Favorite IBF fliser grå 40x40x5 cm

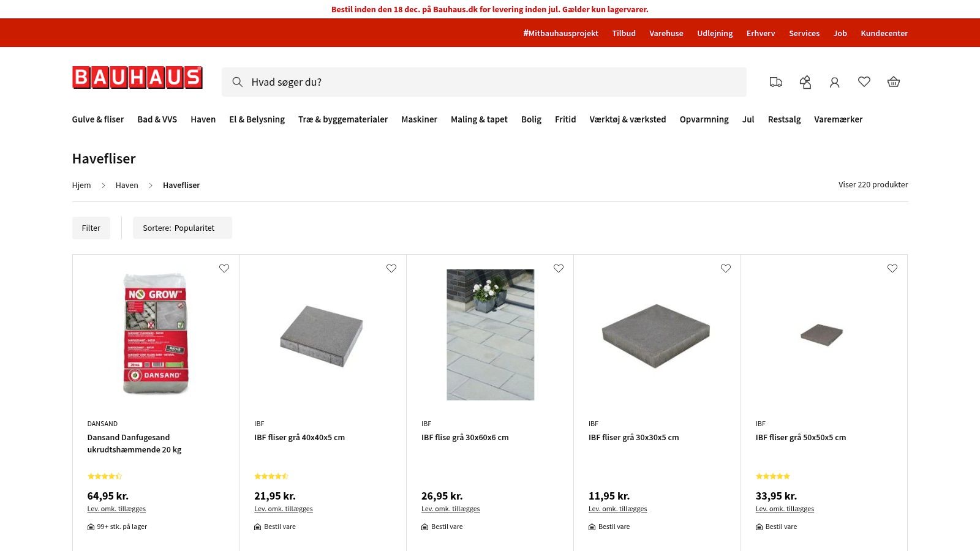391,268
